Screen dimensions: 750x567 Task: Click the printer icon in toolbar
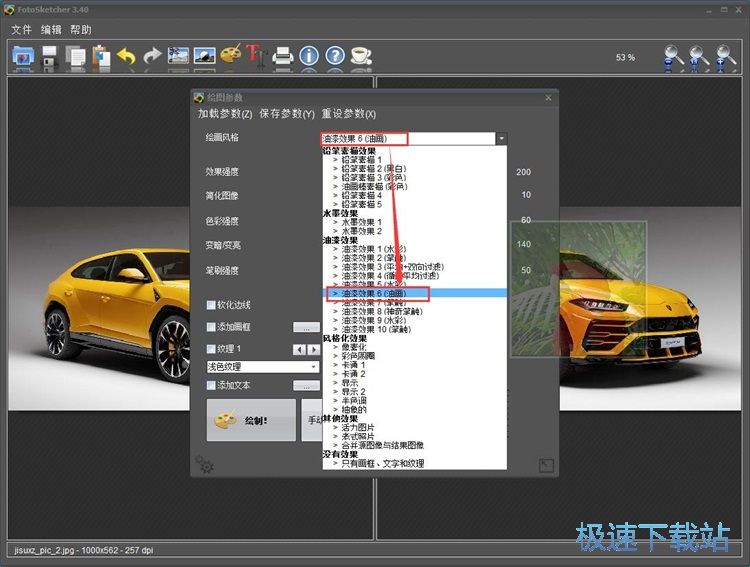click(283, 56)
